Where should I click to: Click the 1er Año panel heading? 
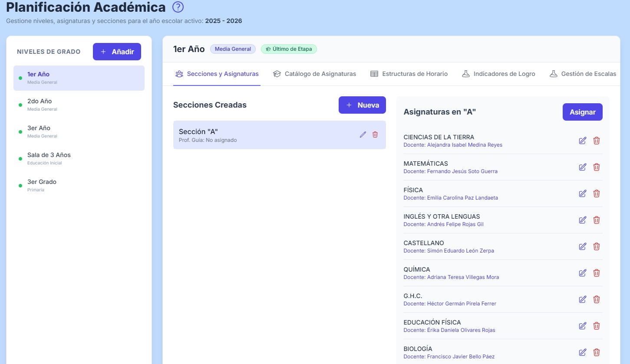[x=189, y=49]
